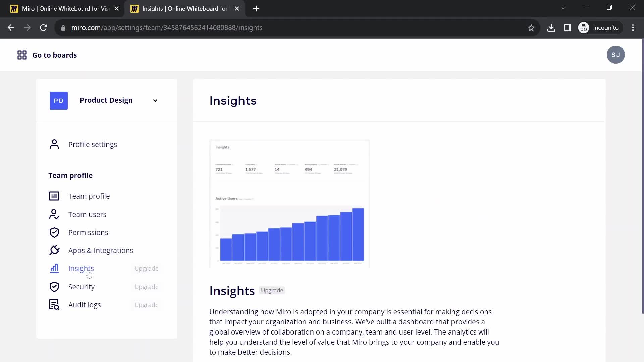Expand the Product Design team dropdown
The height and width of the screenshot is (362, 644).
point(155,100)
